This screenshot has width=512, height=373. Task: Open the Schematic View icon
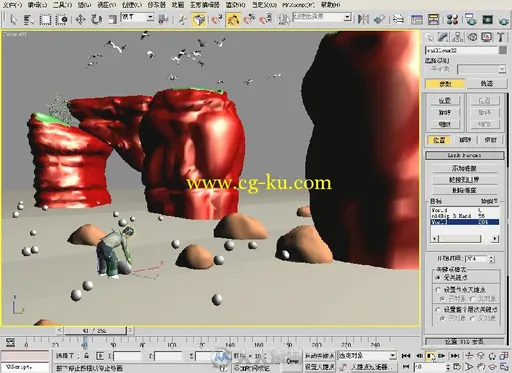[433, 19]
